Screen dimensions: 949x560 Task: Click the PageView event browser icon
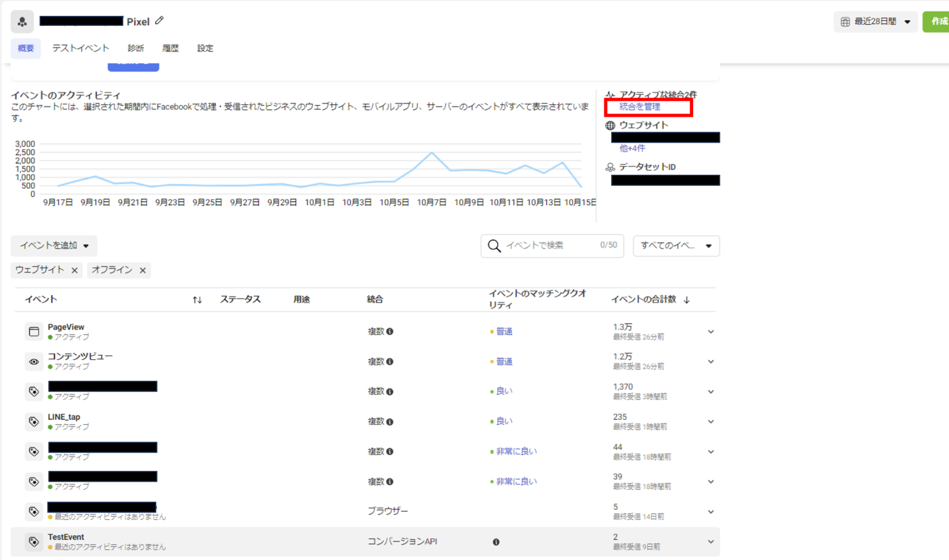tap(34, 332)
